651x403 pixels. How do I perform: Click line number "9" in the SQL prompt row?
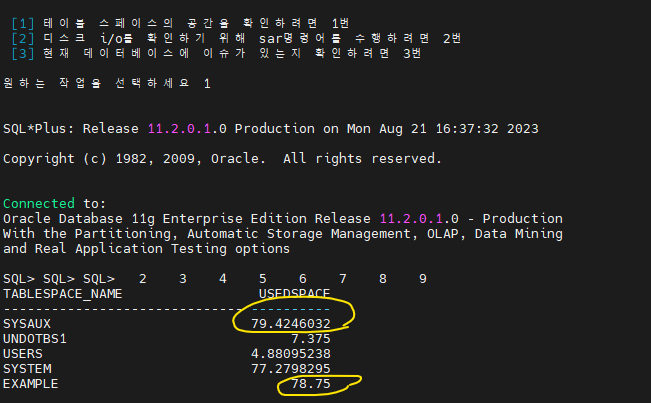tap(423, 278)
